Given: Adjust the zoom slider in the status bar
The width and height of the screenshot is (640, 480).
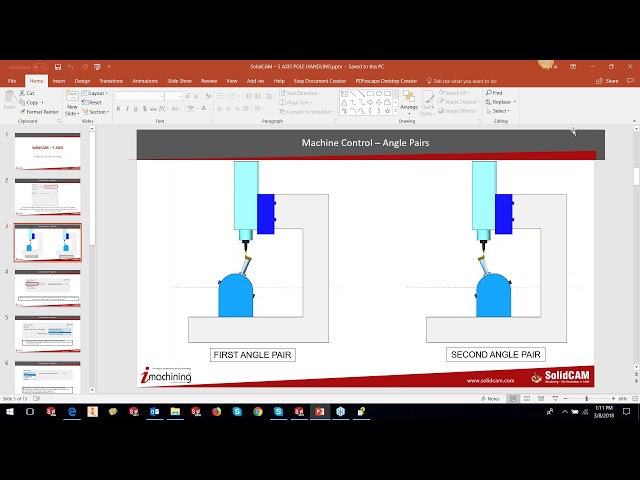Looking at the screenshot, I should pos(587,399).
